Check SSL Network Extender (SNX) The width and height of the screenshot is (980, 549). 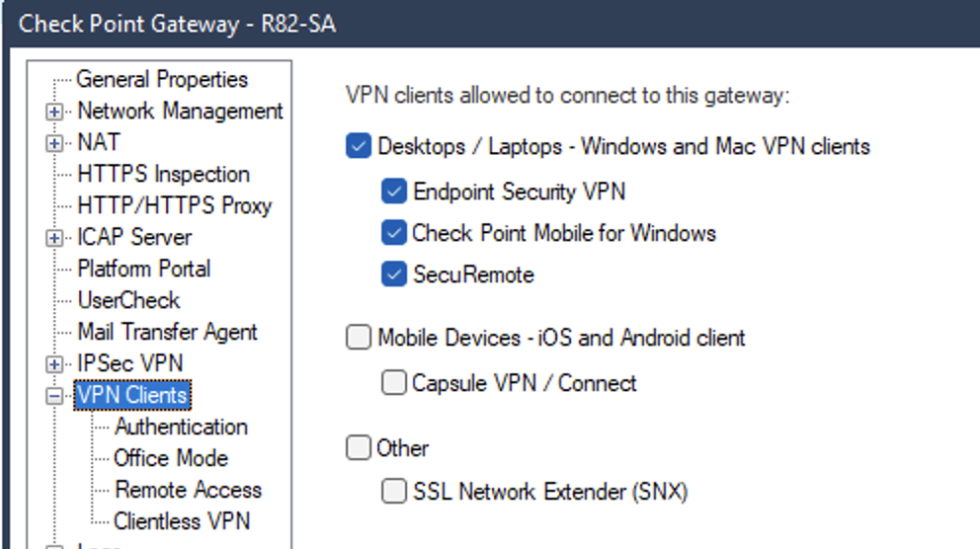[x=394, y=491]
